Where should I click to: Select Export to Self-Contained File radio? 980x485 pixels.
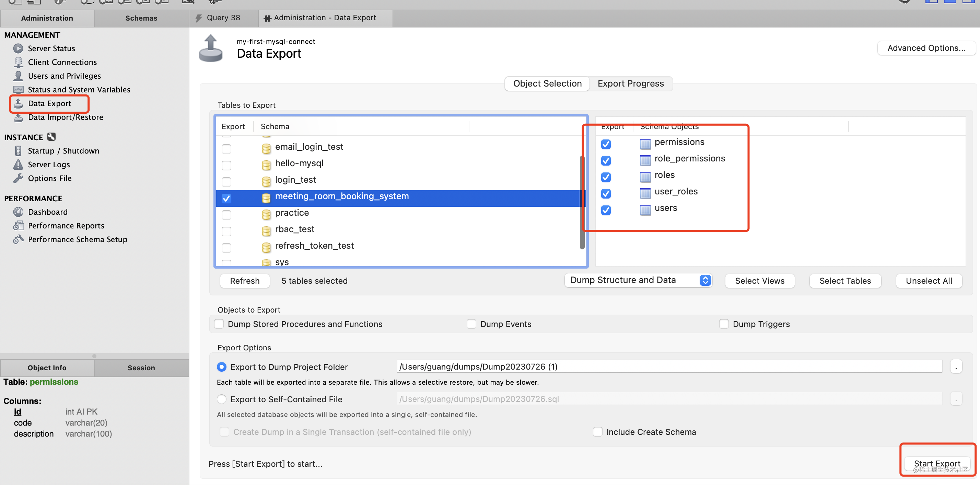[x=221, y=399]
